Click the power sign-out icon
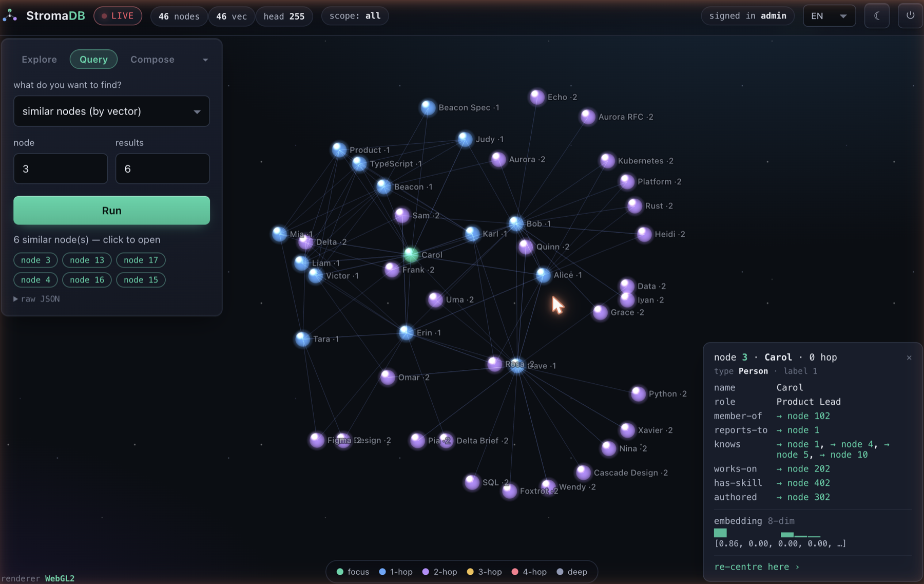The height and width of the screenshot is (584, 924). [x=910, y=16]
